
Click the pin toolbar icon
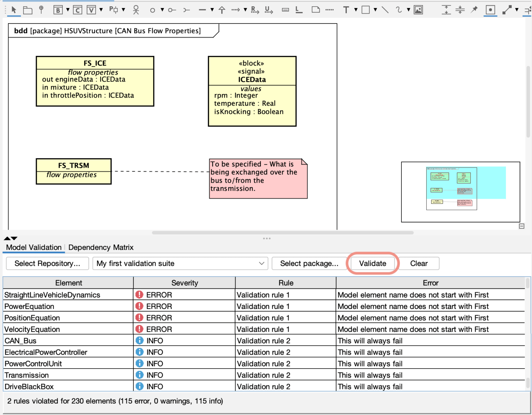tap(474, 10)
